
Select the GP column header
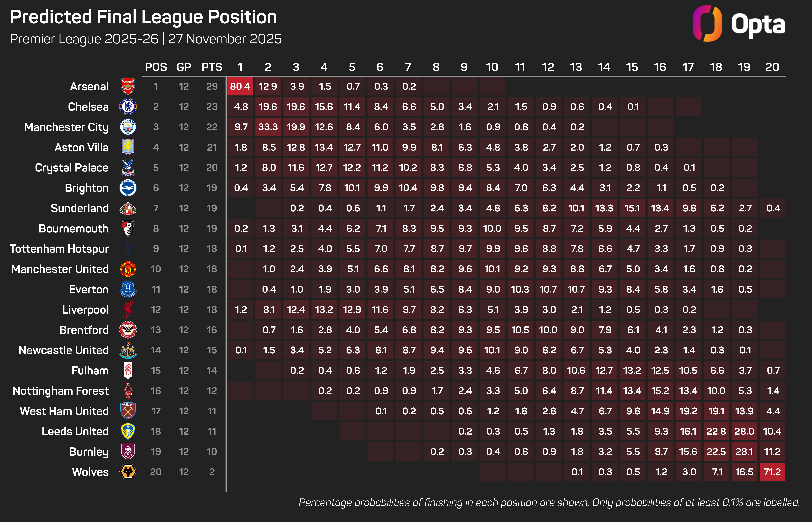[184, 67]
